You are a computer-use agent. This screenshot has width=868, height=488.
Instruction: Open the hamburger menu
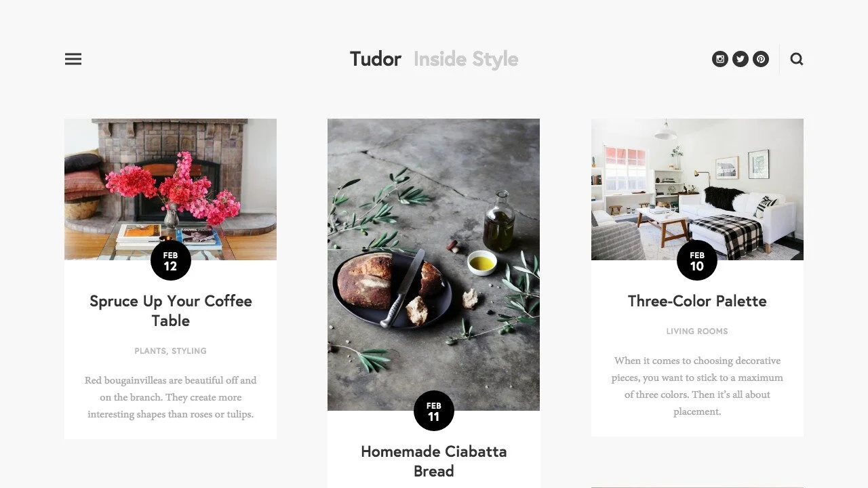(x=73, y=59)
